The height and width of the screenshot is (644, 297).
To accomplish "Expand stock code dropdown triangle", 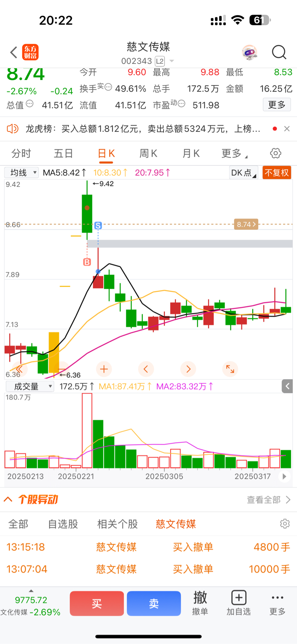I will click(x=172, y=61).
